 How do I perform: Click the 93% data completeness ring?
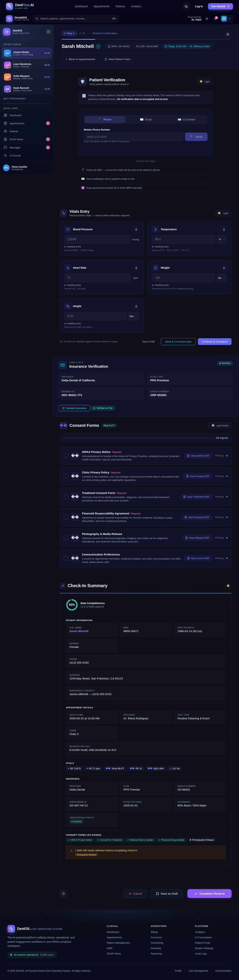72,605
